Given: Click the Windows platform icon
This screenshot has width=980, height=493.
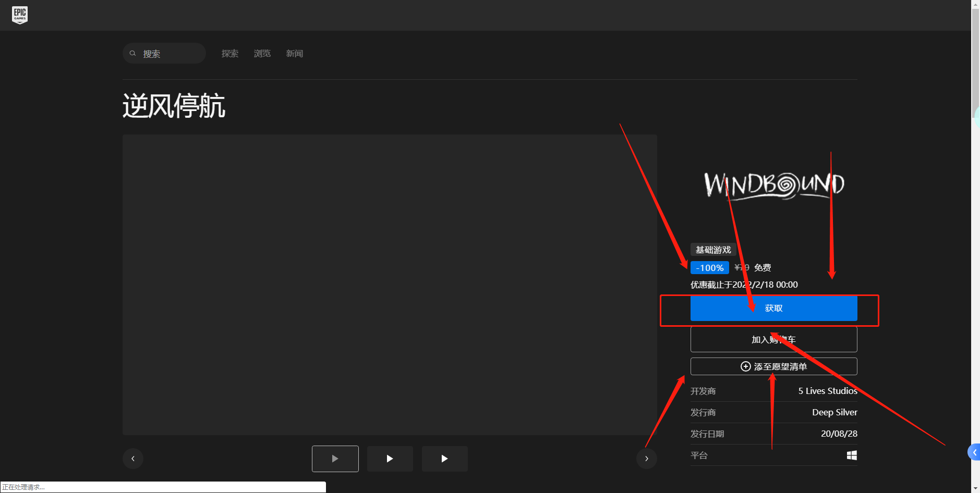Looking at the screenshot, I should coord(852,455).
